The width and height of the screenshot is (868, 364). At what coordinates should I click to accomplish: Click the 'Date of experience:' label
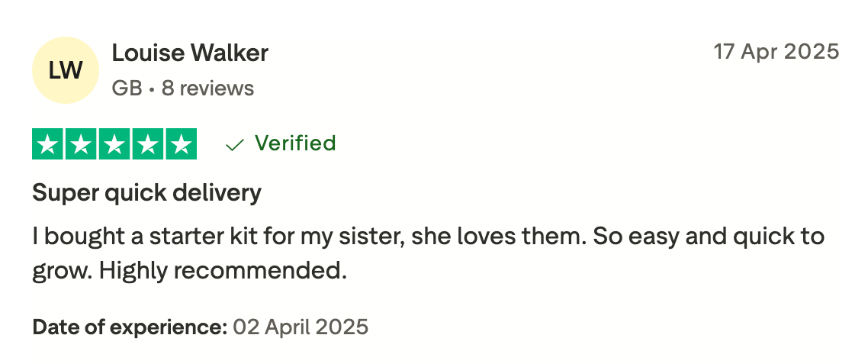click(130, 327)
